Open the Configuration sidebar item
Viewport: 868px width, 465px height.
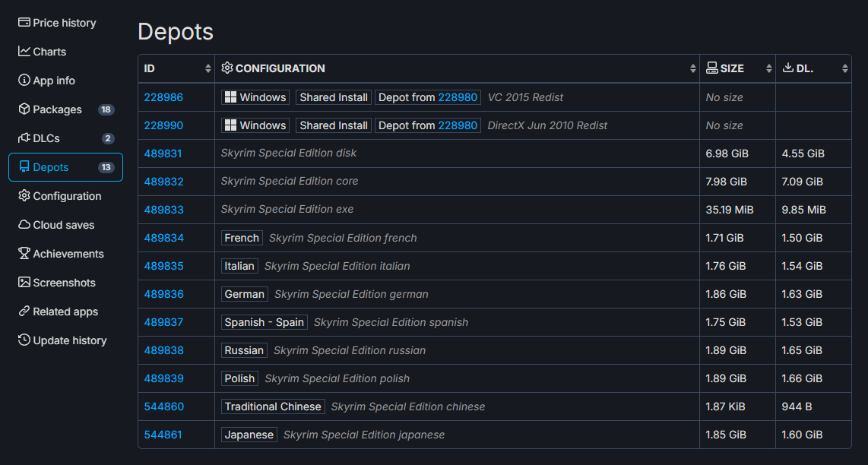67,196
